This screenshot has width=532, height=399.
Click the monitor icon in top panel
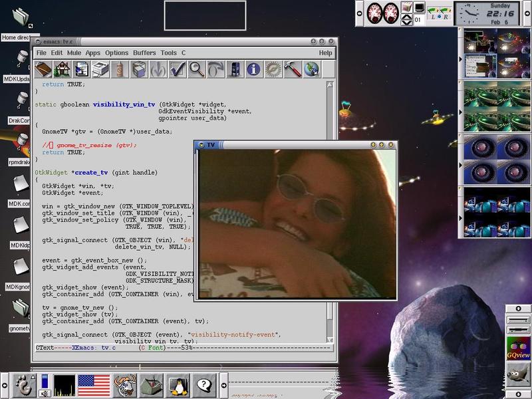[420, 7]
